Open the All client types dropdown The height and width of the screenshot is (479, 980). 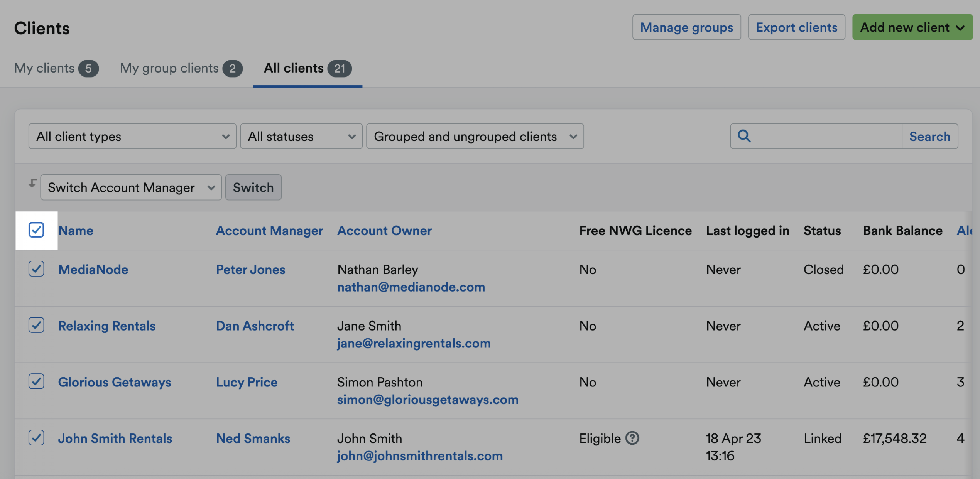[132, 136]
